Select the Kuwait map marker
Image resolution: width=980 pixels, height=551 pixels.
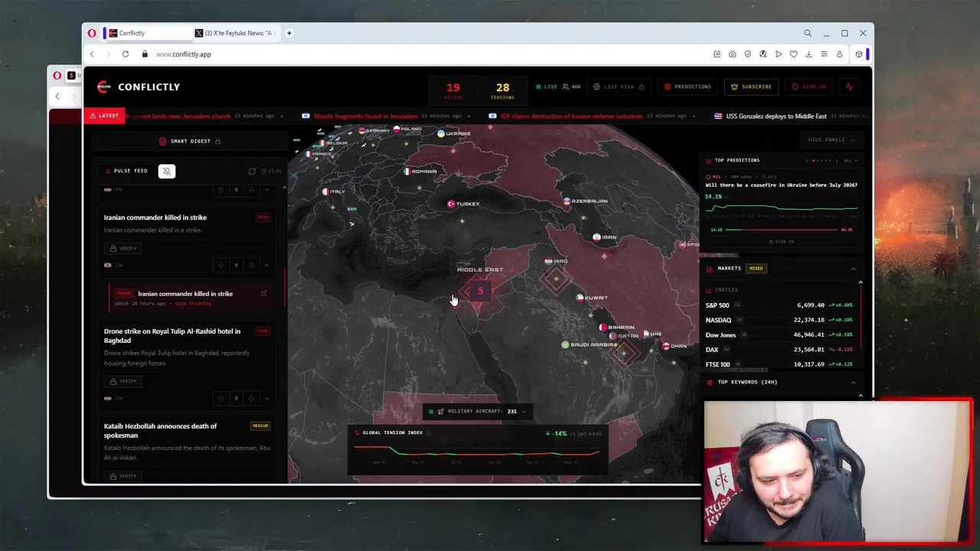[x=592, y=298]
